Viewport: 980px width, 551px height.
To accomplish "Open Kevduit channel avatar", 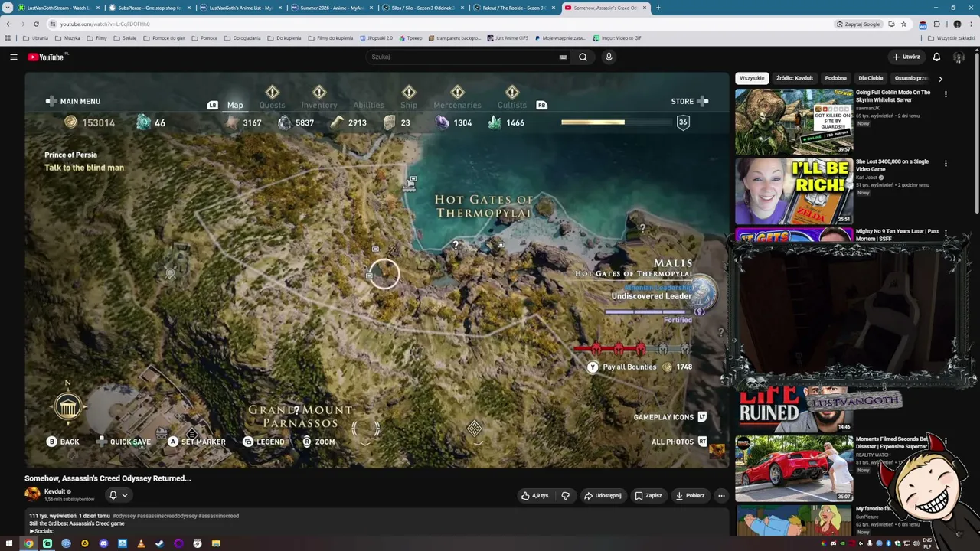I will 32,494.
